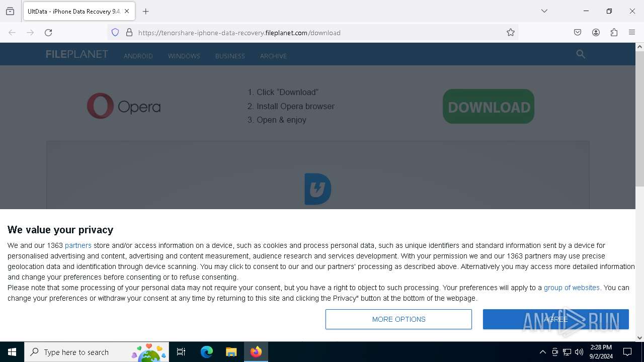Open the Firefox application hamburger menu
The height and width of the screenshot is (362, 644).
click(x=632, y=33)
